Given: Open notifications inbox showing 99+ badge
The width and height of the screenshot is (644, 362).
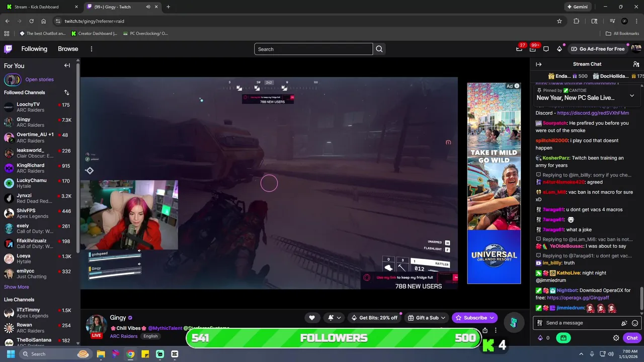Looking at the screenshot, I should pos(533,49).
